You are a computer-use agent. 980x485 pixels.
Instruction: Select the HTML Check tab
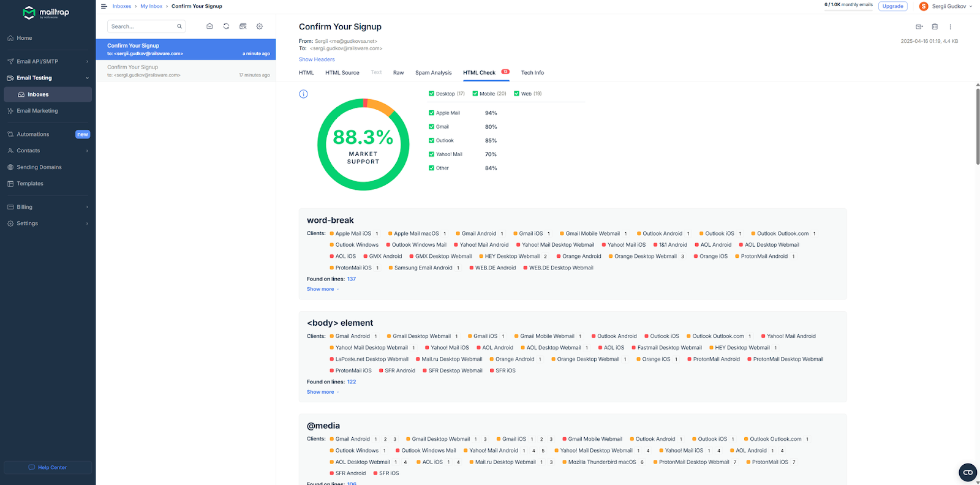[486, 73]
